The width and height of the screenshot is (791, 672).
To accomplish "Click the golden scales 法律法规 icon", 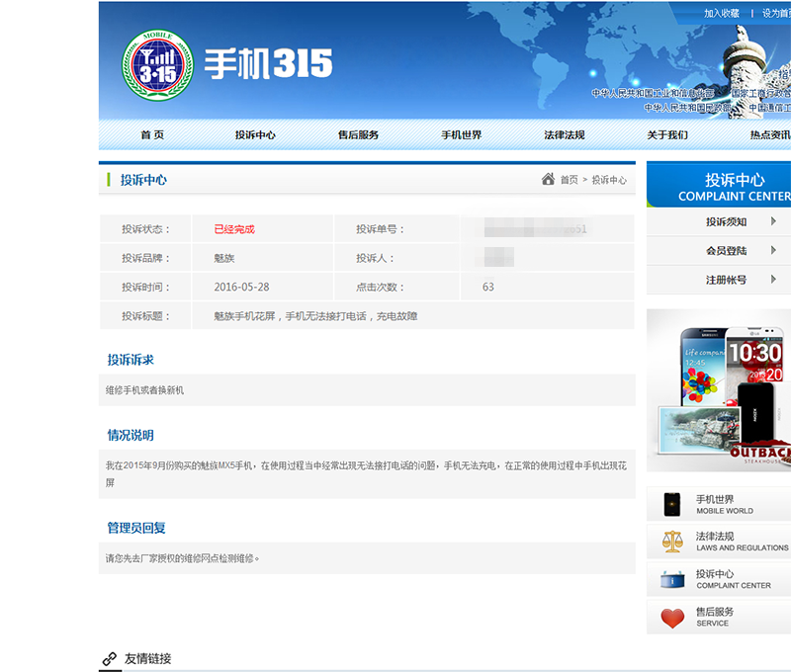I will tap(672, 542).
